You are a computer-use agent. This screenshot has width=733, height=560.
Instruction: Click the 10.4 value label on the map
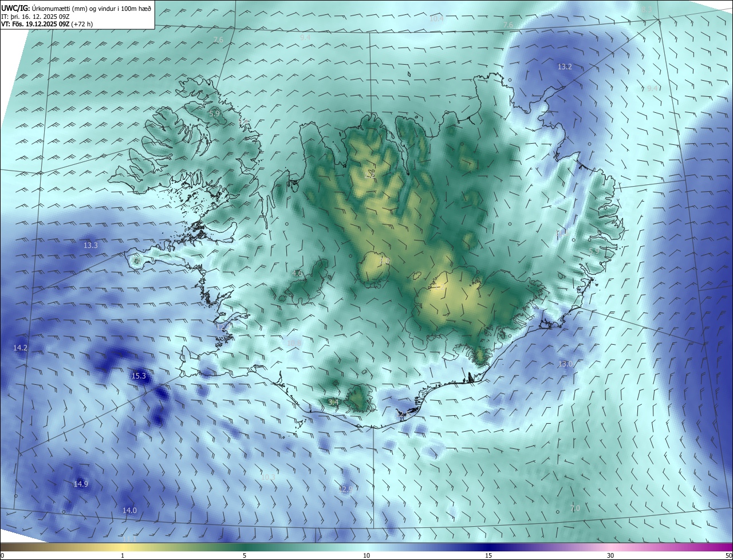(x=436, y=19)
